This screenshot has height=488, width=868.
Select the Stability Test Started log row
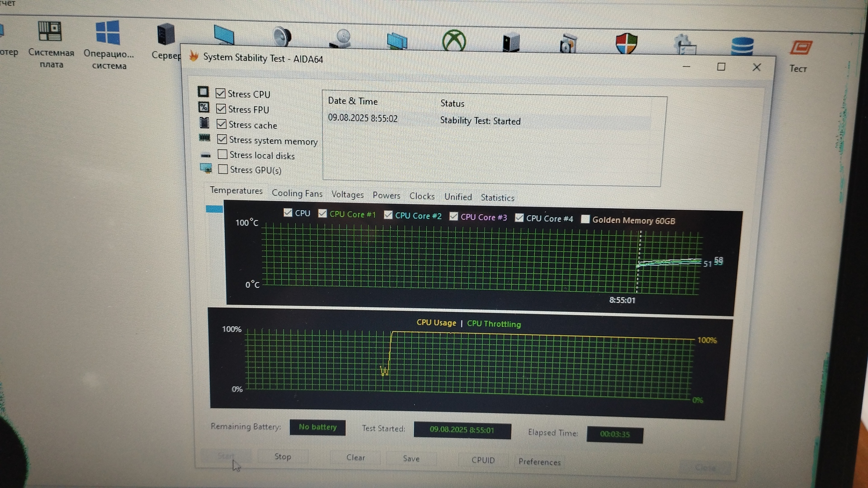click(480, 121)
